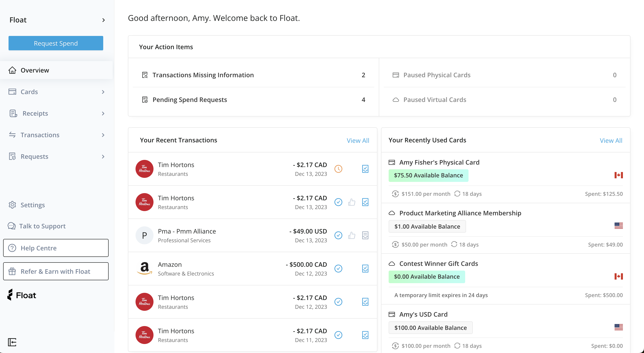Open View All recent transactions

[x=358, y=140]
